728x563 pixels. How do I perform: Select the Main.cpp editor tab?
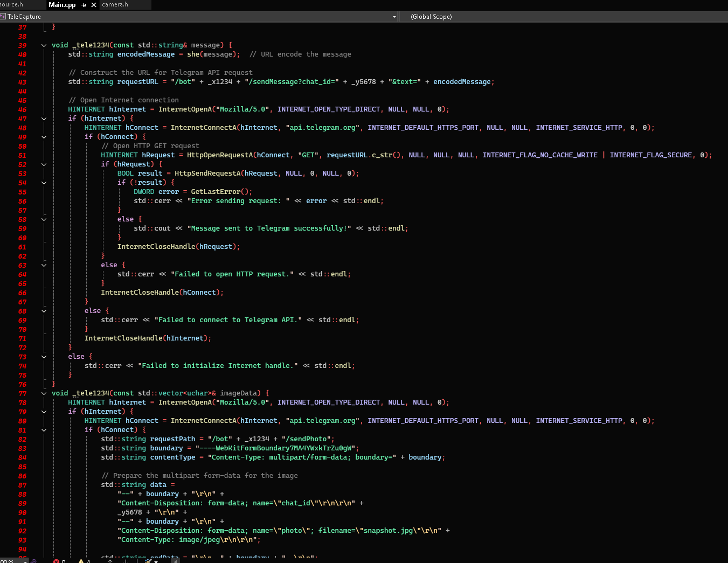[x=62, y=5]
